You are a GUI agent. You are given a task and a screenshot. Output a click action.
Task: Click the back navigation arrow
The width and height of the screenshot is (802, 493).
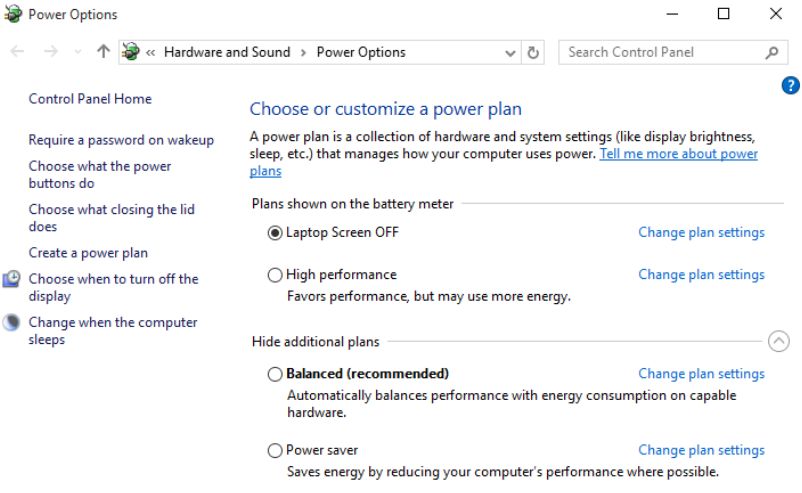17,52
